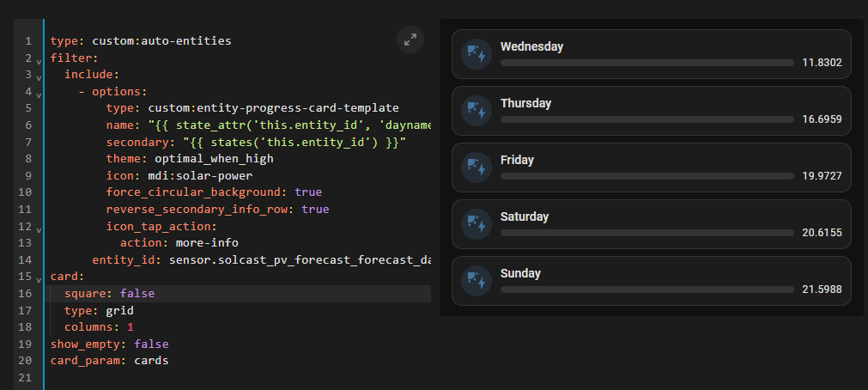Click the Saturday progress bar

[646, 233]
